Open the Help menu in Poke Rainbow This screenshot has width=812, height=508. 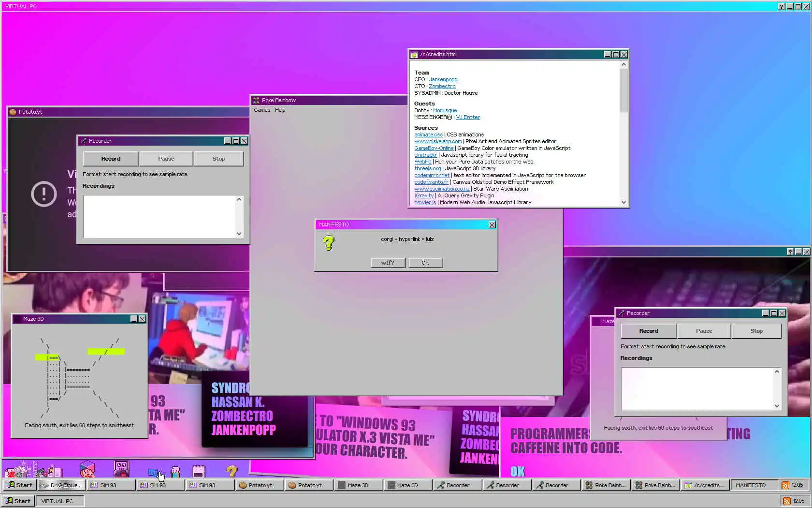pos(280,110)
